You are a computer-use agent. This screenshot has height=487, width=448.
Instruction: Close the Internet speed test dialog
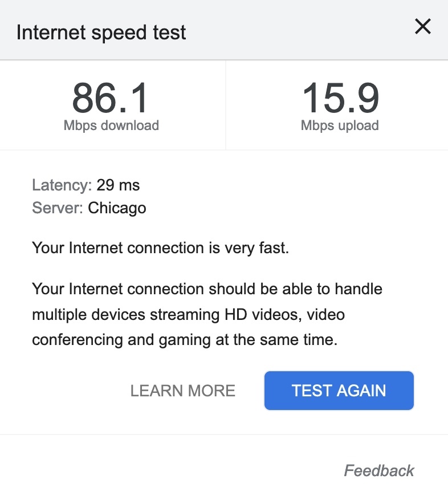[x=422, y=26]
